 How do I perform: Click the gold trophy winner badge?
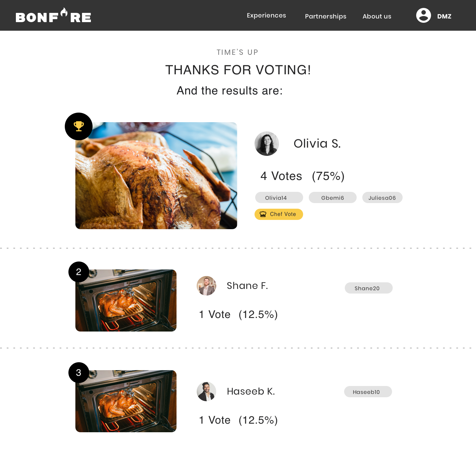pyautogui.click(x=79, y=126)
